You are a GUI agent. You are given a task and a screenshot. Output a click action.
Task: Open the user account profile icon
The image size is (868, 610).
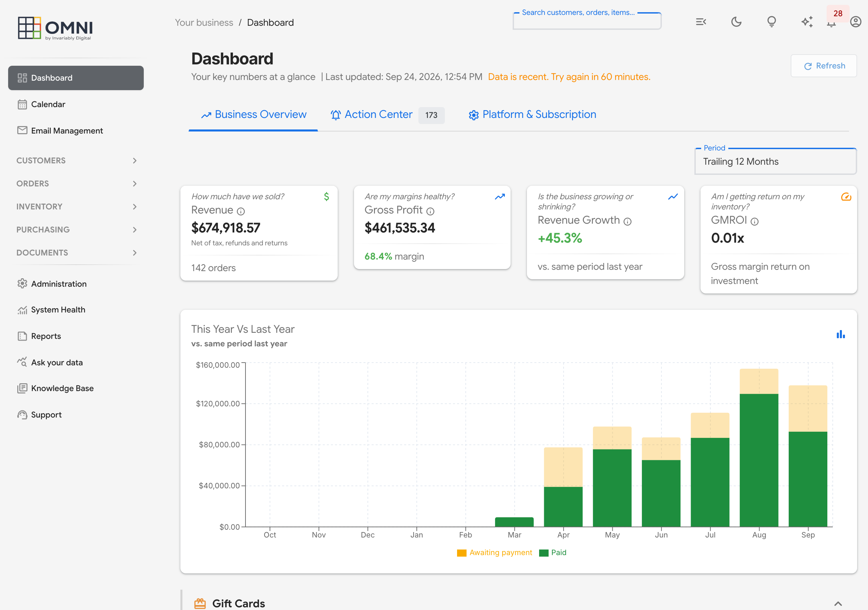point(855,22)
